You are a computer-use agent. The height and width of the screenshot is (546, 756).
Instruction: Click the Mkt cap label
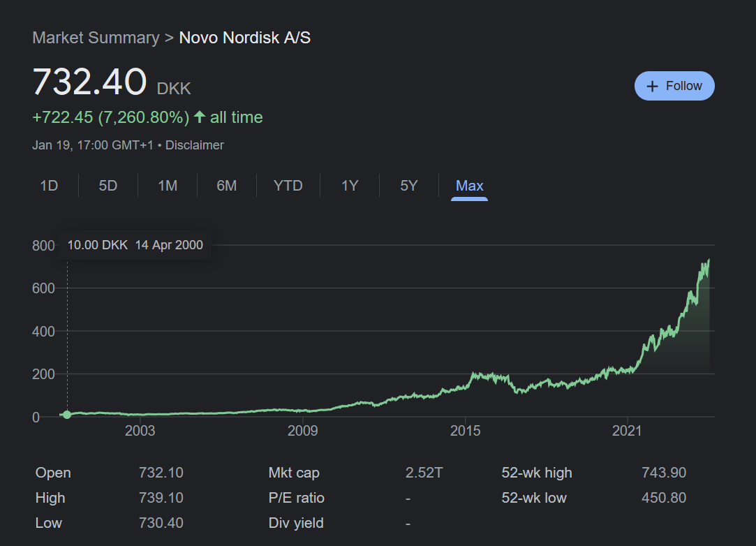294,473
